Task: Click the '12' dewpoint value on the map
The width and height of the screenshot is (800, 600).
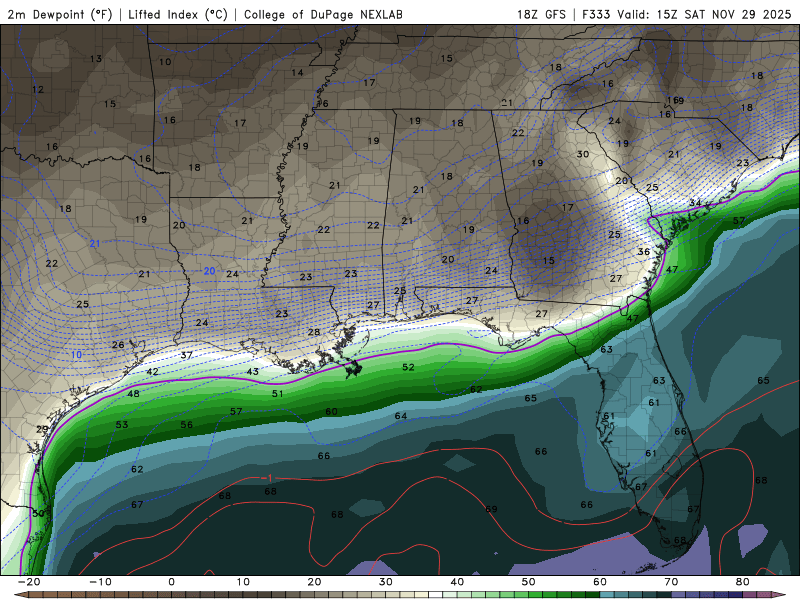Action: (38, 89)
